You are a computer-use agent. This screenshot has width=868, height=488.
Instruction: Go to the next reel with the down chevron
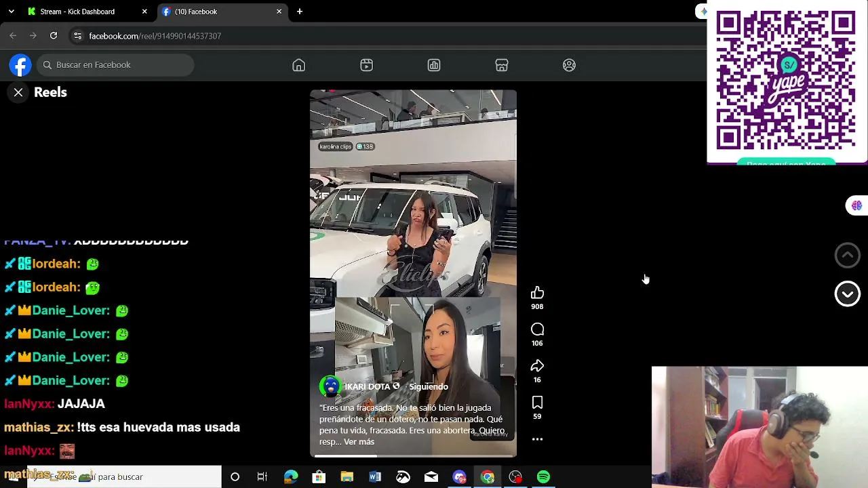click(x=847, y=293)
